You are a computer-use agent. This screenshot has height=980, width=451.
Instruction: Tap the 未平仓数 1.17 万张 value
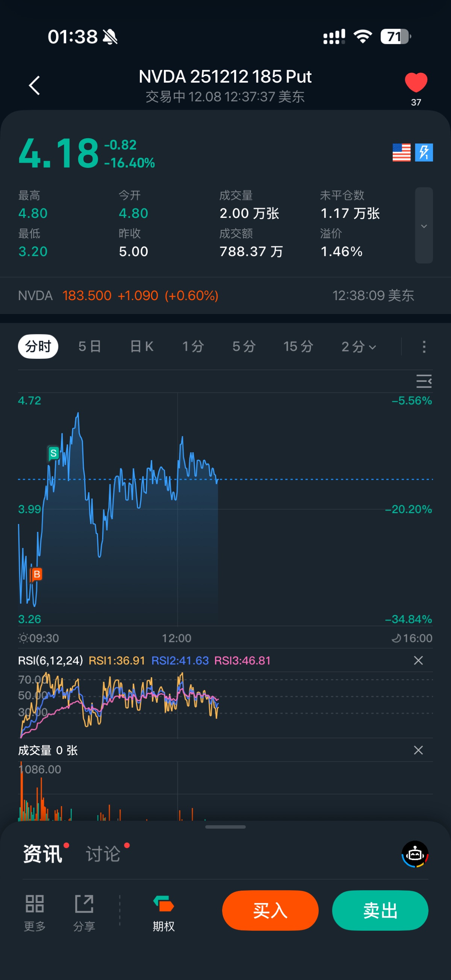[350, 213]
